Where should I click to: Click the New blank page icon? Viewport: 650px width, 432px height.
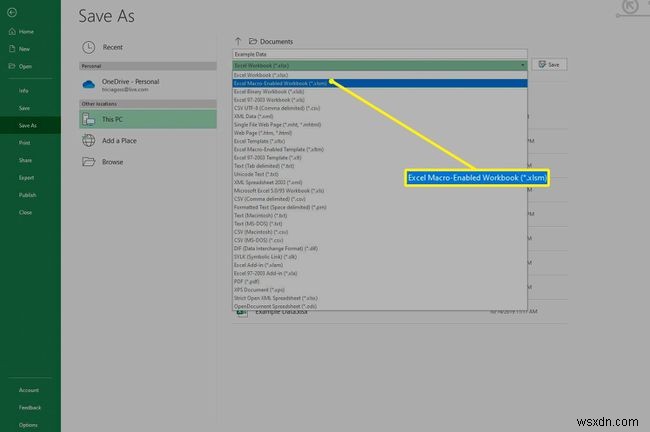pyautogui.click(x=12, y=49)
